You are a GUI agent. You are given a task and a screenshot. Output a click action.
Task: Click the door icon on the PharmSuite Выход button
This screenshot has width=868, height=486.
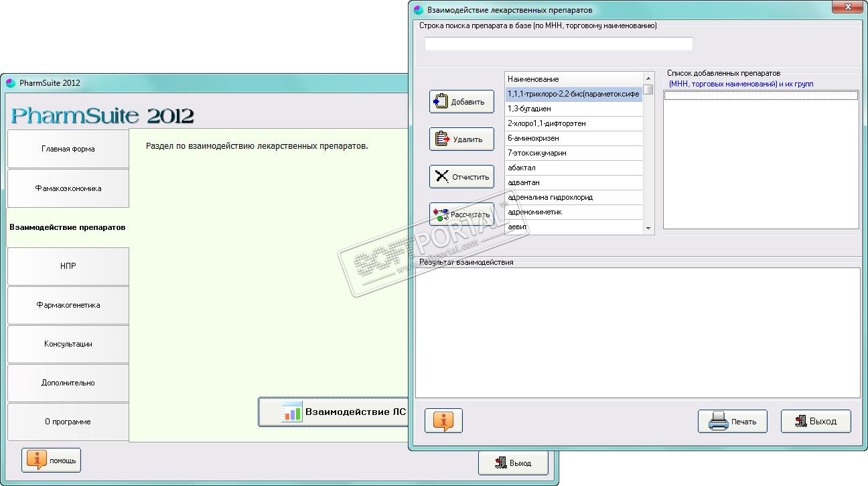500,463
